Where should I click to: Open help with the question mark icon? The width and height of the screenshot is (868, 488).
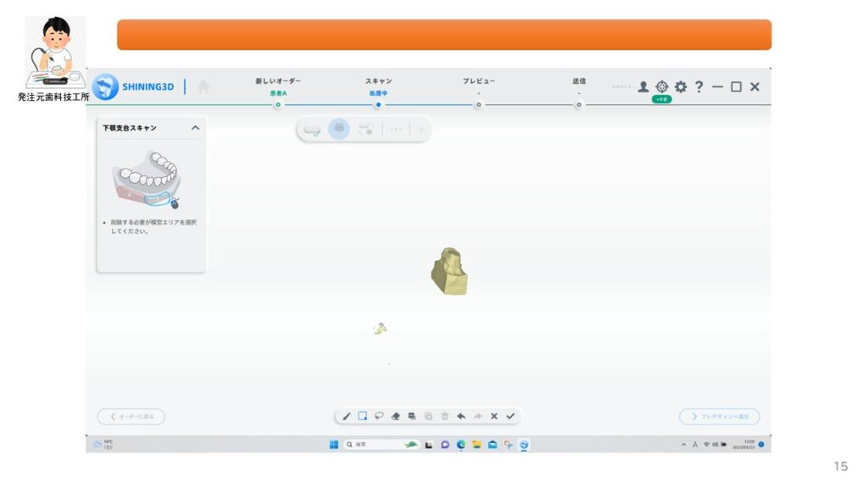(699, 86)
